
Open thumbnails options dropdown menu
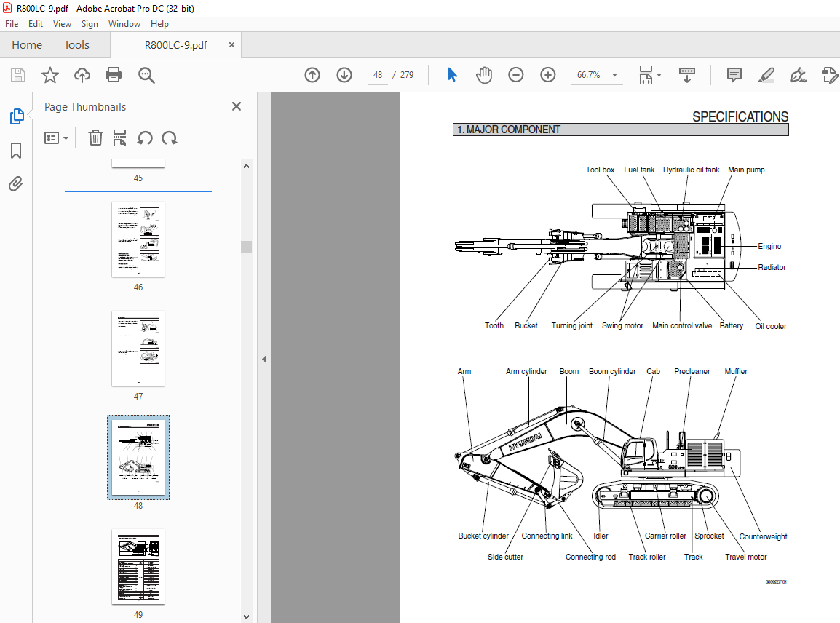click(56, 138)
